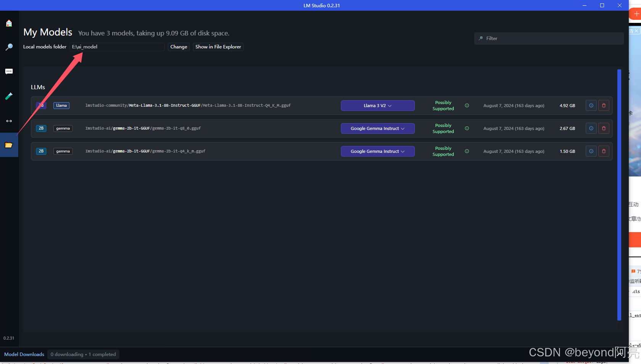Focus the Filter search field

point(549,38)
